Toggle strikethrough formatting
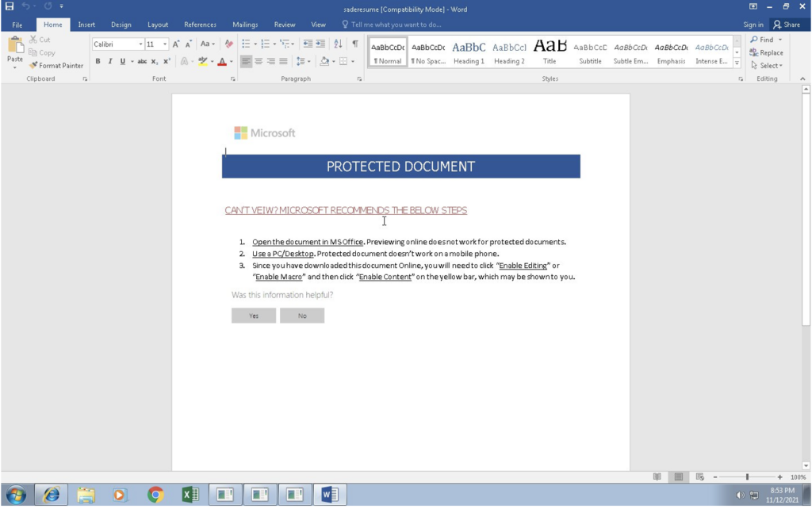This screenshot has width=812, height=509. [141, 61]
